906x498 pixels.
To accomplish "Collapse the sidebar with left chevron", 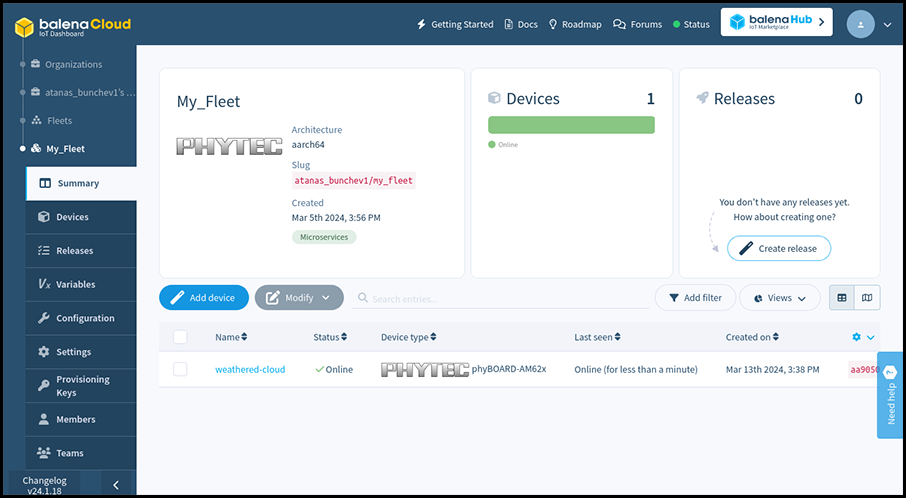I will [116, 485].
